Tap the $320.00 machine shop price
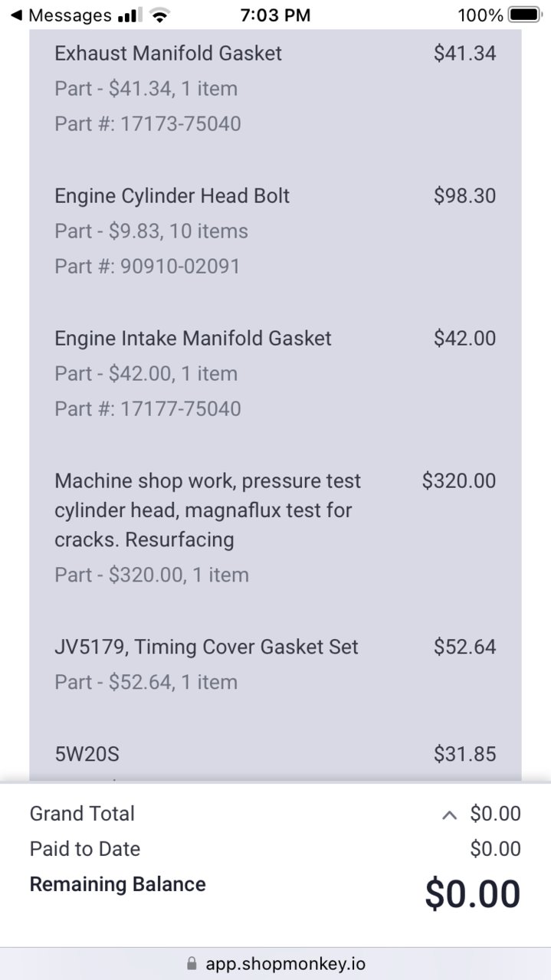Image resolution: width=551 pixels, height=980 pixels. click(459, 481)
